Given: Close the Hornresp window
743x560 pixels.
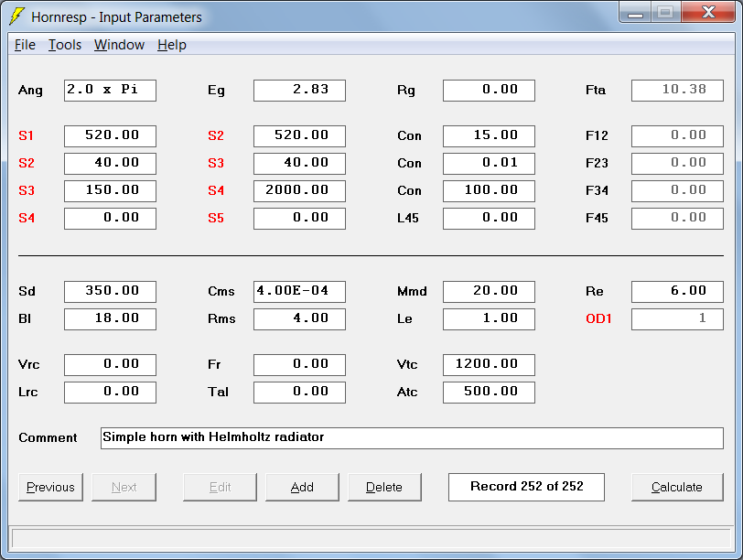Looking at the screenshot, I should pyautogui.click(x=708, y=12).
